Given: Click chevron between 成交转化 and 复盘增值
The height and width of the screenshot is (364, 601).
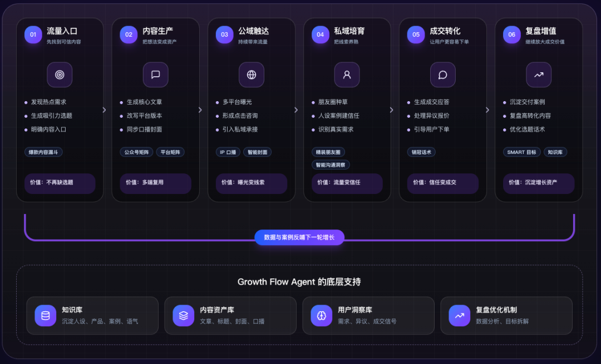Looking at the screenshot, I should coord(487,110).
